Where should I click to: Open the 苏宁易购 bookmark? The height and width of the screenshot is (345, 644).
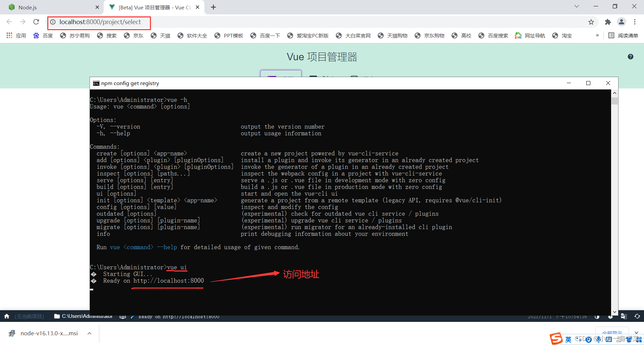pyautogui.click(x=75, y=36)
